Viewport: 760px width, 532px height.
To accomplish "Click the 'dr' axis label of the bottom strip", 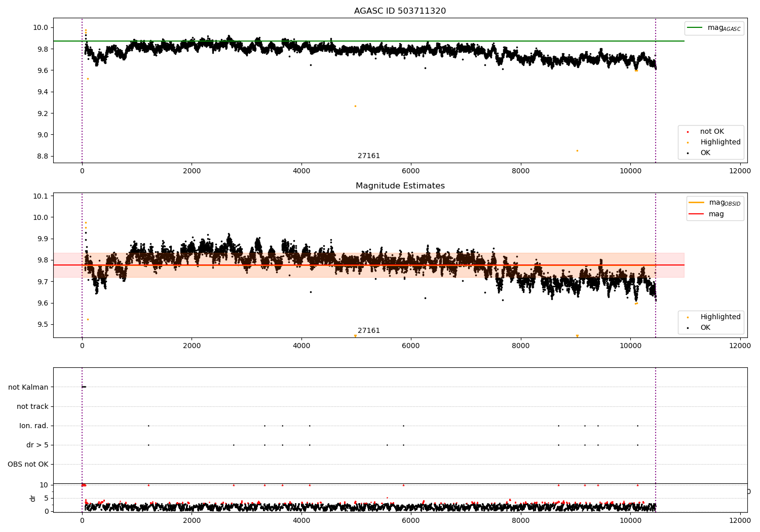I will tap(33, 498).
